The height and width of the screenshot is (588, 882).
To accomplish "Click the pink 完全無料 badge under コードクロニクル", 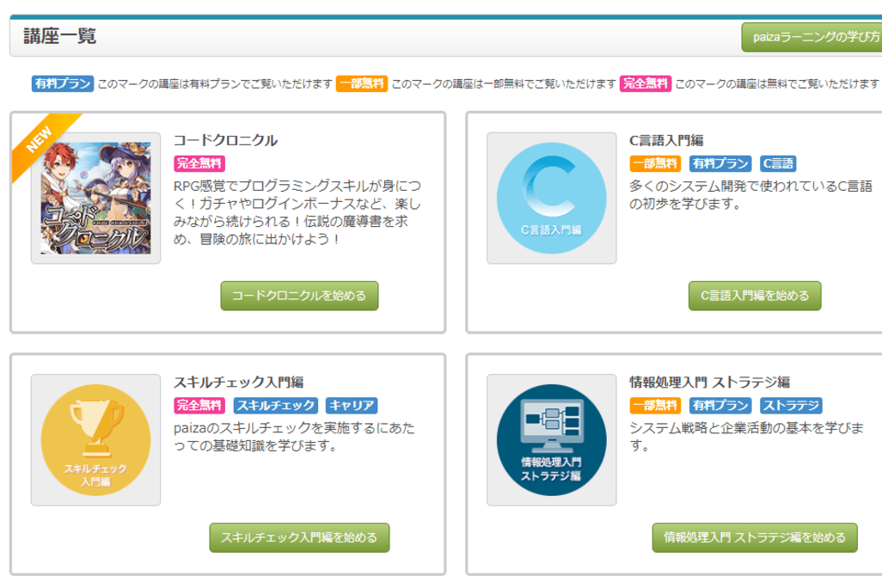I will (199, 163).
